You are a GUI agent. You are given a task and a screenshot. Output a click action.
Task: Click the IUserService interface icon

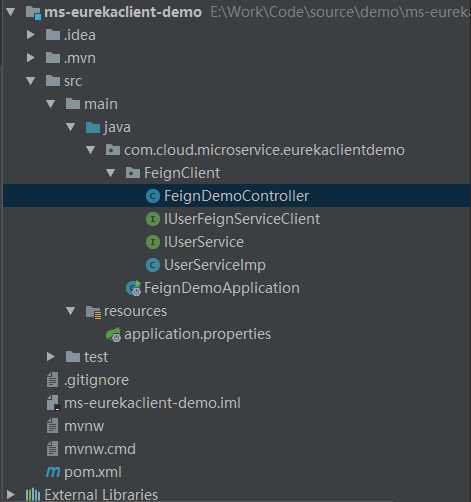[153, 242]
